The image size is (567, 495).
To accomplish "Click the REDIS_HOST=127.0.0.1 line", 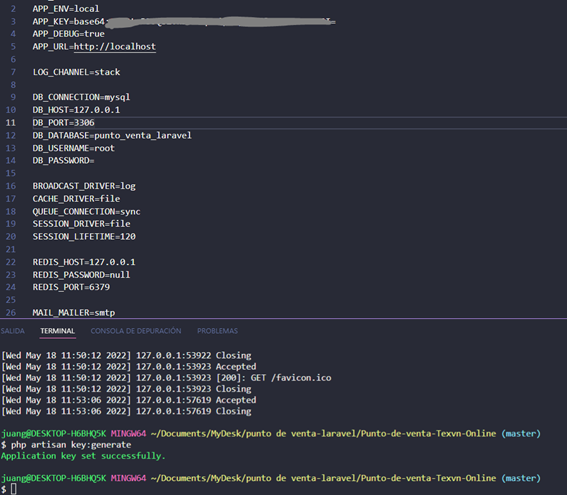I will tap(84, 262).
